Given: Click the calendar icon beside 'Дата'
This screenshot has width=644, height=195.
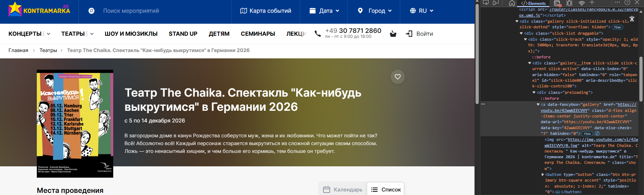Looking at the screenshot, I should pyautogui.click(x=312, y=11).
